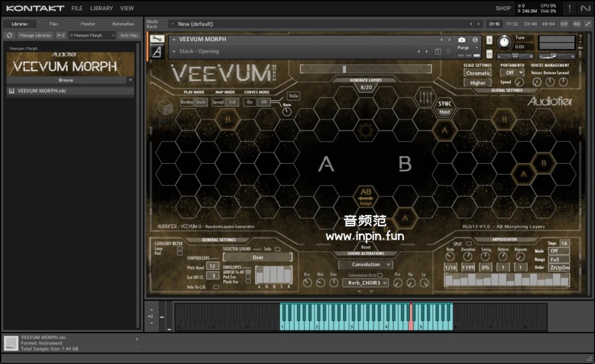Toggle the Velo To C.O. checkbox
595x364 pixels.
(216, 287)
